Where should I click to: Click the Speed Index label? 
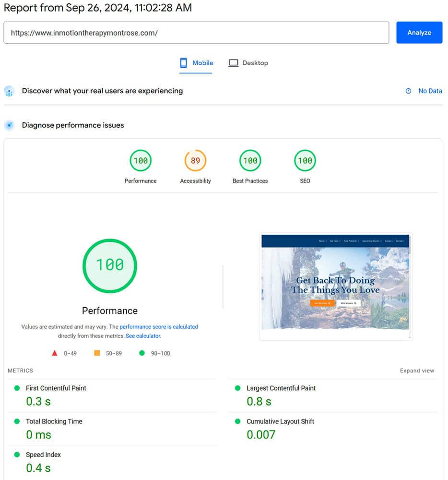tap(44, 455)
